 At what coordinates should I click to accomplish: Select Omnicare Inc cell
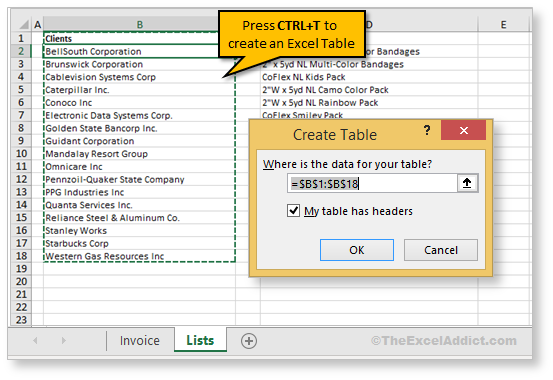coord(139,167)
